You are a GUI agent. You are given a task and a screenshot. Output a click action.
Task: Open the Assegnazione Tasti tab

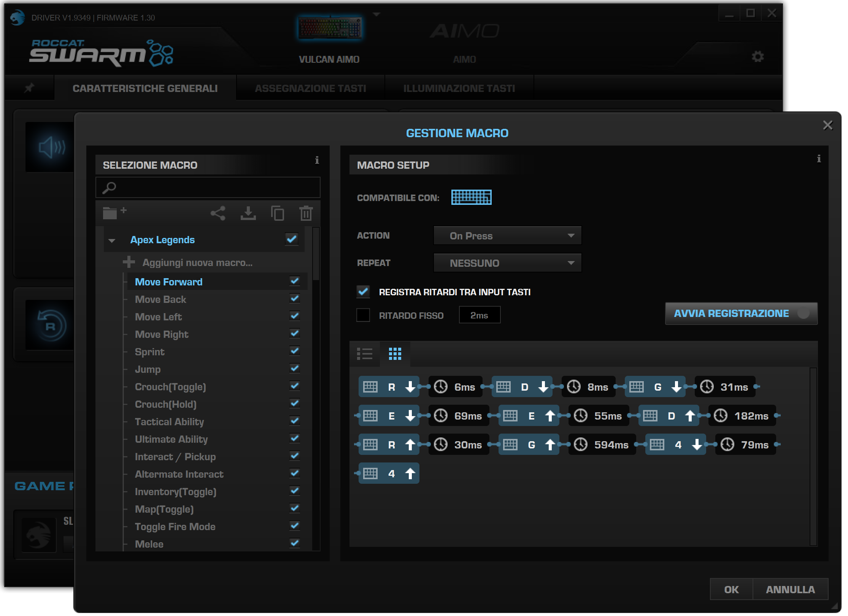click(x=311, y=88)
